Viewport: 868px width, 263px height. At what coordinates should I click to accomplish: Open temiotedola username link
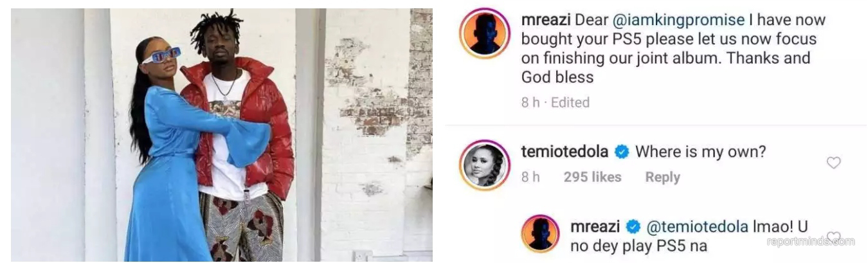tap(565, 152)
